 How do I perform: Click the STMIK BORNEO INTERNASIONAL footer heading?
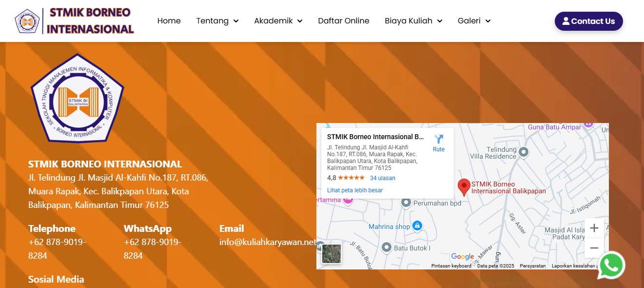105,164
